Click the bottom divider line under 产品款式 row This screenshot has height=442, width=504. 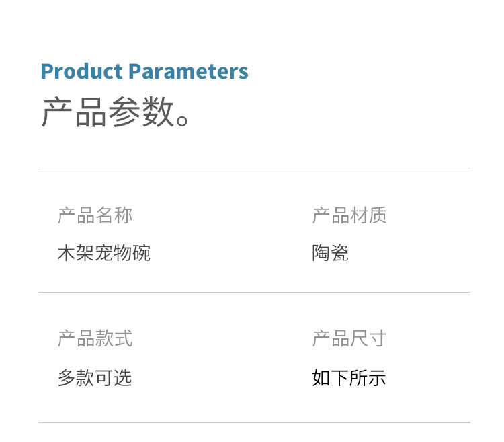(x=254, y=422)
